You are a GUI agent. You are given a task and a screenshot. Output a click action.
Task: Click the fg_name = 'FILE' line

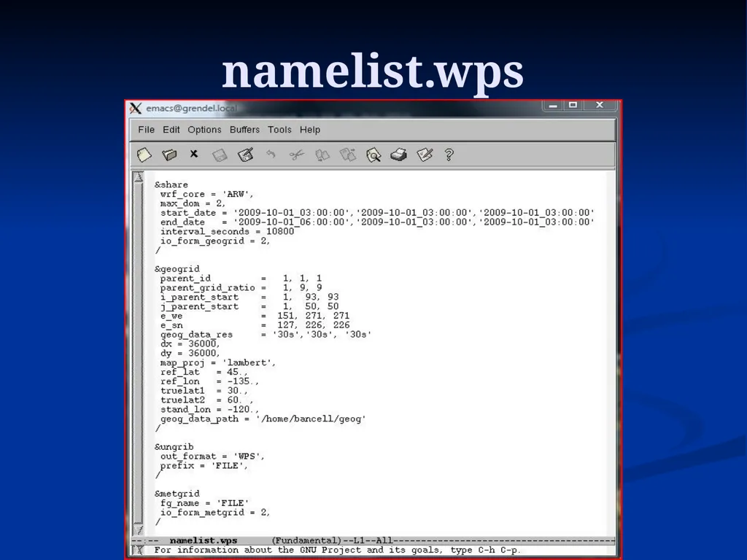tap(204, 503)
